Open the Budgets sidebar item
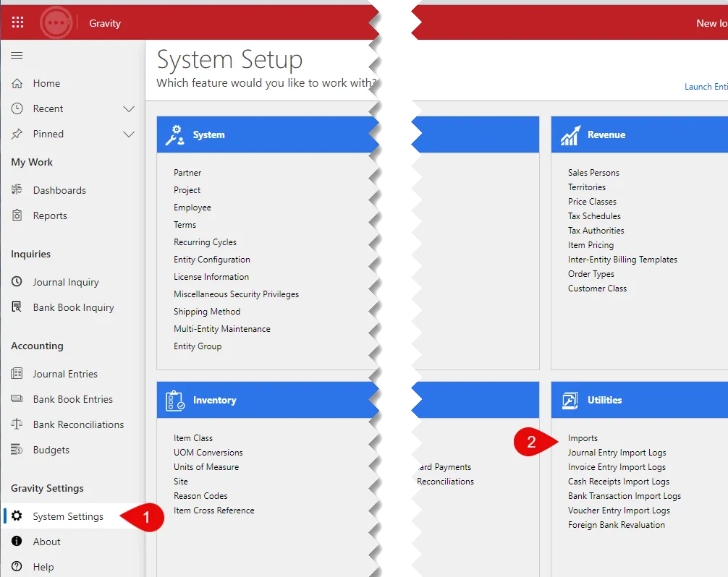 51,450
